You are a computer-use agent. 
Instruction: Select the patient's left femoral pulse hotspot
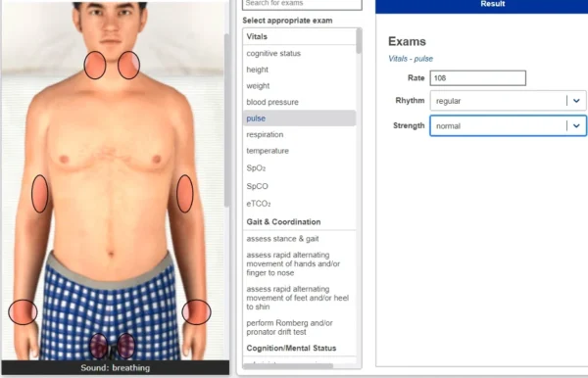(x=126, y=346)
